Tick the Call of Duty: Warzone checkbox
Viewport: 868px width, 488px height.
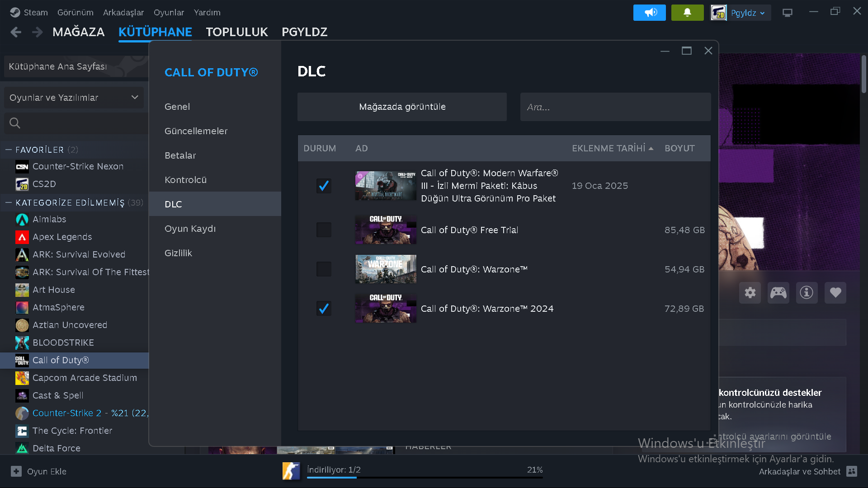[x=324, y=269]
